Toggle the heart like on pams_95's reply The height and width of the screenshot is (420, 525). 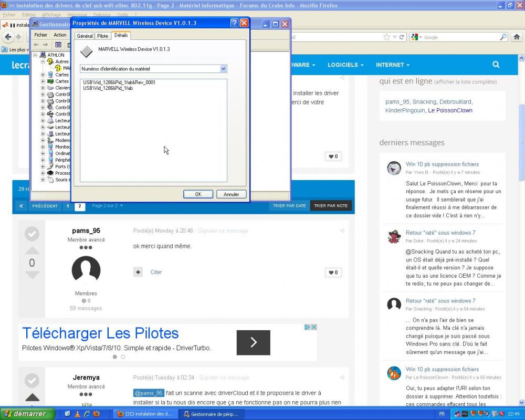333,272
